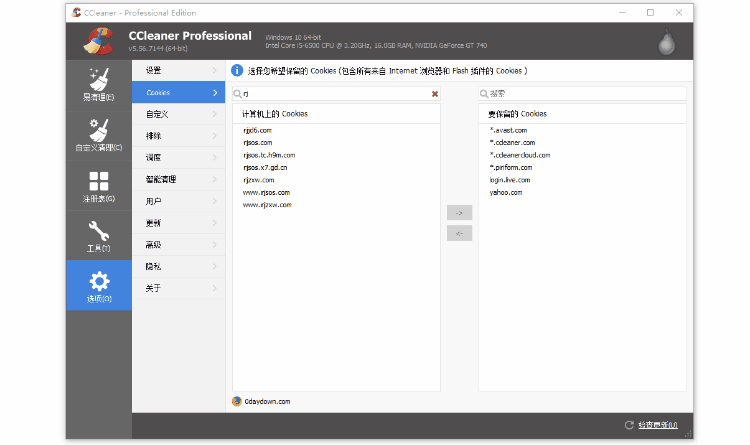Select the Cookies options page
Viewport: 750px width, 445px height.
[x=178, y=92]
